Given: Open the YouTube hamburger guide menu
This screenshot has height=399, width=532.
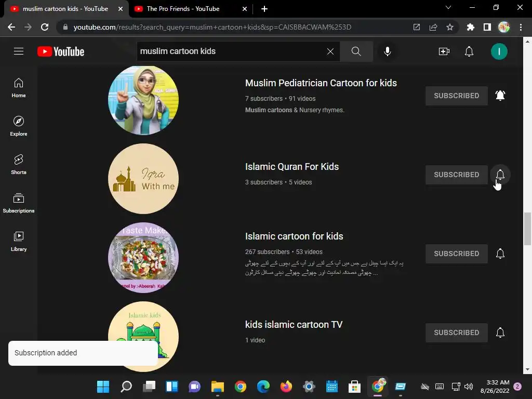Looking at the screenshot, I should tap(19, 51).
